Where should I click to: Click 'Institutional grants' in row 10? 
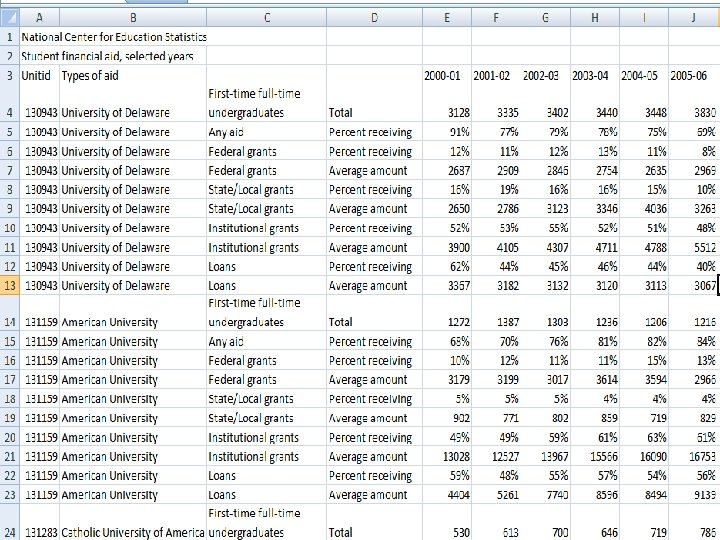tap(253, 228)
